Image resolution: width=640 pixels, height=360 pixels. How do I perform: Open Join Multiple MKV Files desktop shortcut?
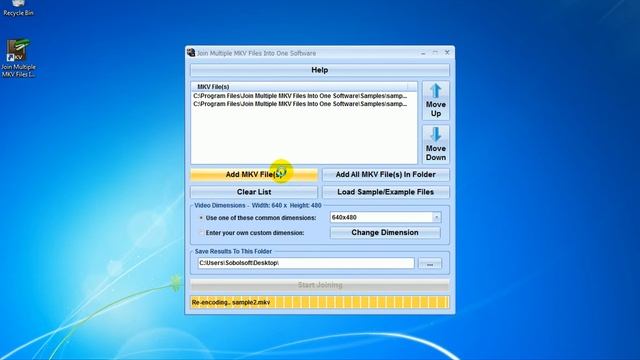[x=18, y=58]
